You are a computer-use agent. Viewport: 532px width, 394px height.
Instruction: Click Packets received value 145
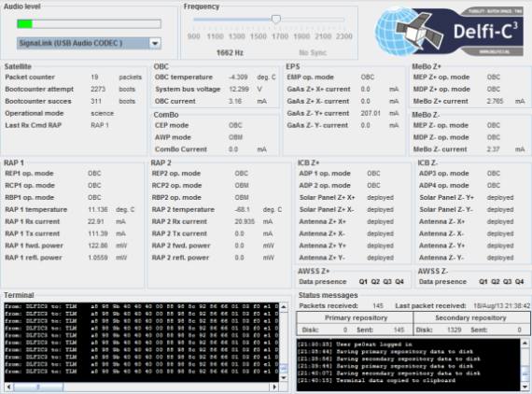tap(378, 305)
